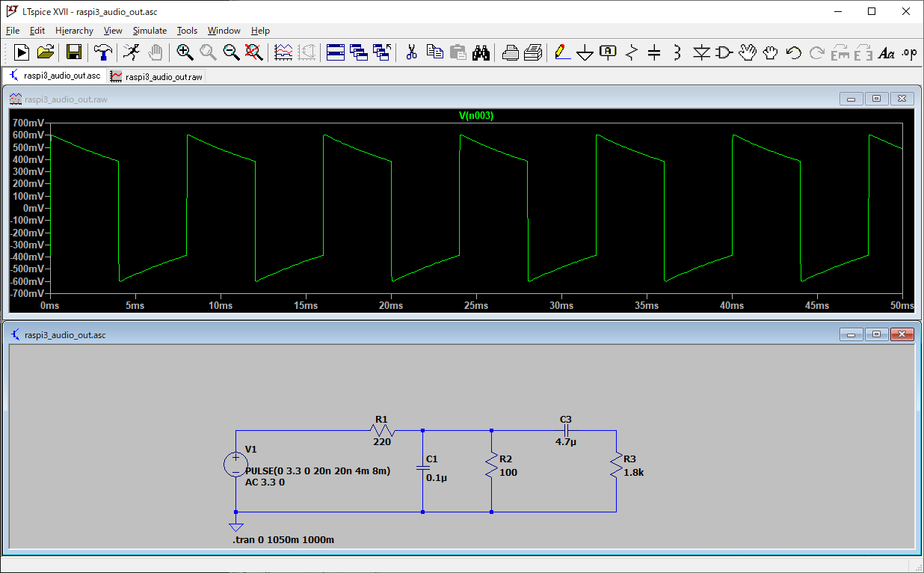Open Print Setup printer icon
Image resolution: width=924 pixels, height=573 pixels.
point(511,52)
